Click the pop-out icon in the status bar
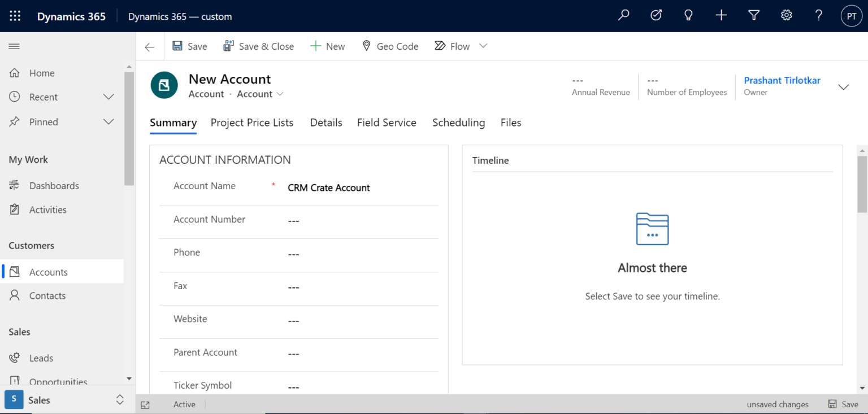This screenshot has height=414, width=868. (145, 404)
